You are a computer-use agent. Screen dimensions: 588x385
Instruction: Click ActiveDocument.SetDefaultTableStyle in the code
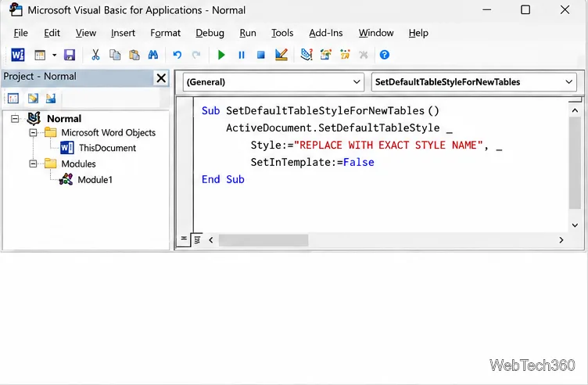tap(332, 128)
